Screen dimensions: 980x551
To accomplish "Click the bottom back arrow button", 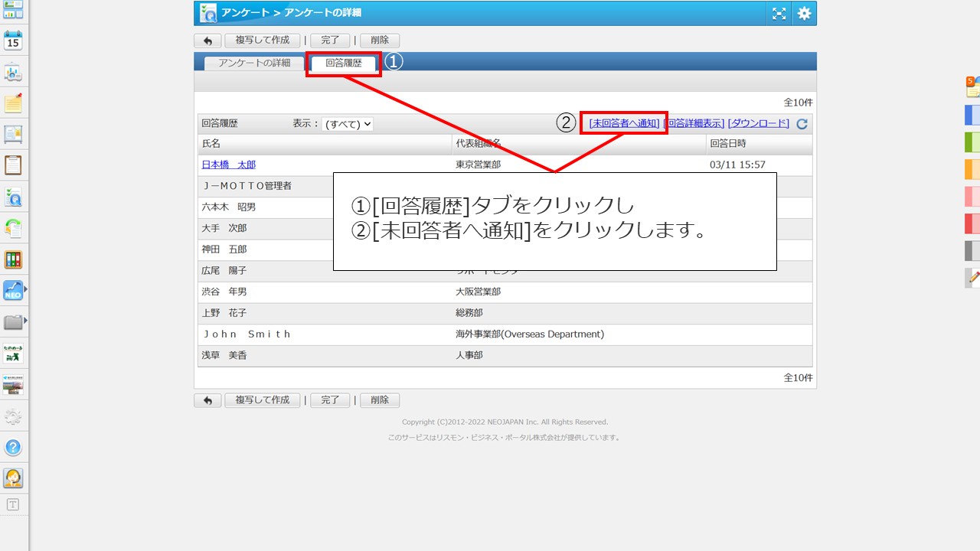I will pyautogui.click(x=207, y=400).
